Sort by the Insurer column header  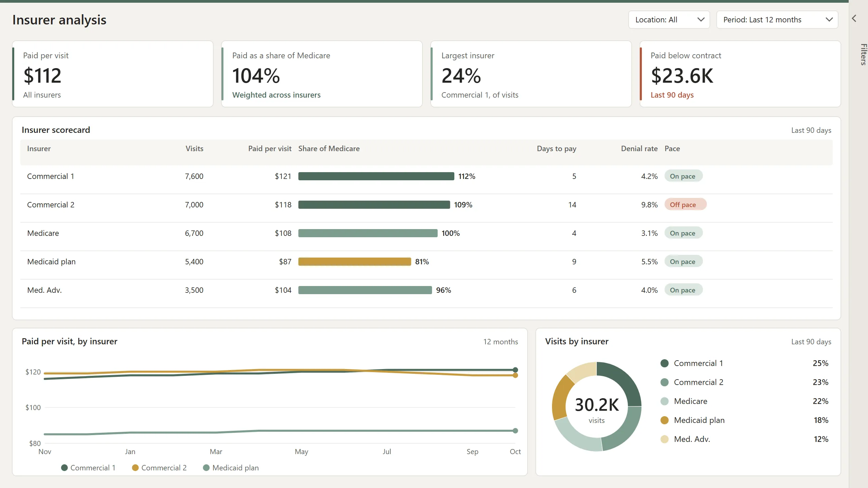coord(39,148)
